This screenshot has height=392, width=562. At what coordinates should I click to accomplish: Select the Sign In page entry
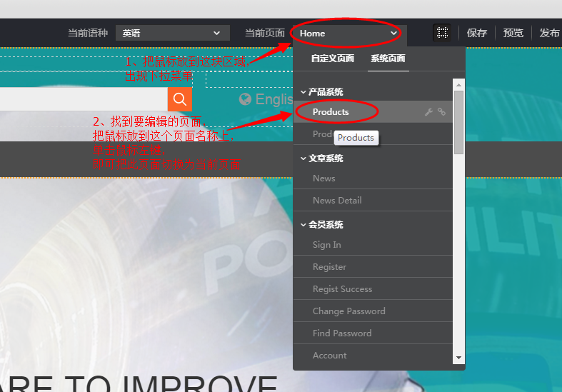373,245
